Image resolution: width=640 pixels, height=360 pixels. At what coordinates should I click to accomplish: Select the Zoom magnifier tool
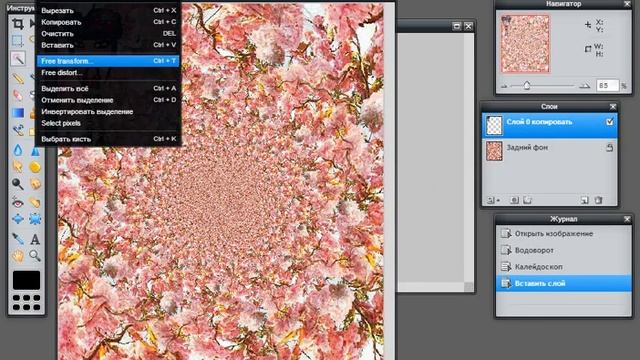click(35, 256)
